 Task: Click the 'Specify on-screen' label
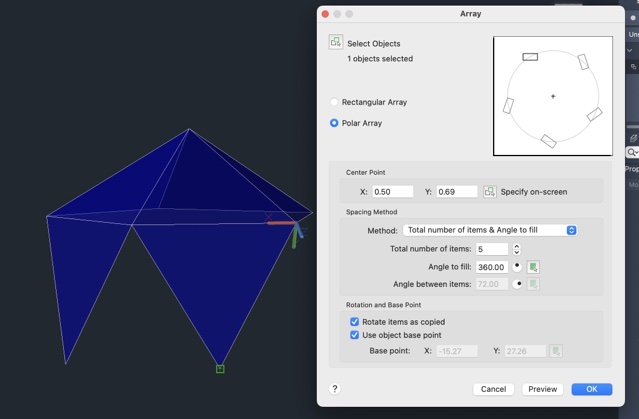tap(534, 192)
